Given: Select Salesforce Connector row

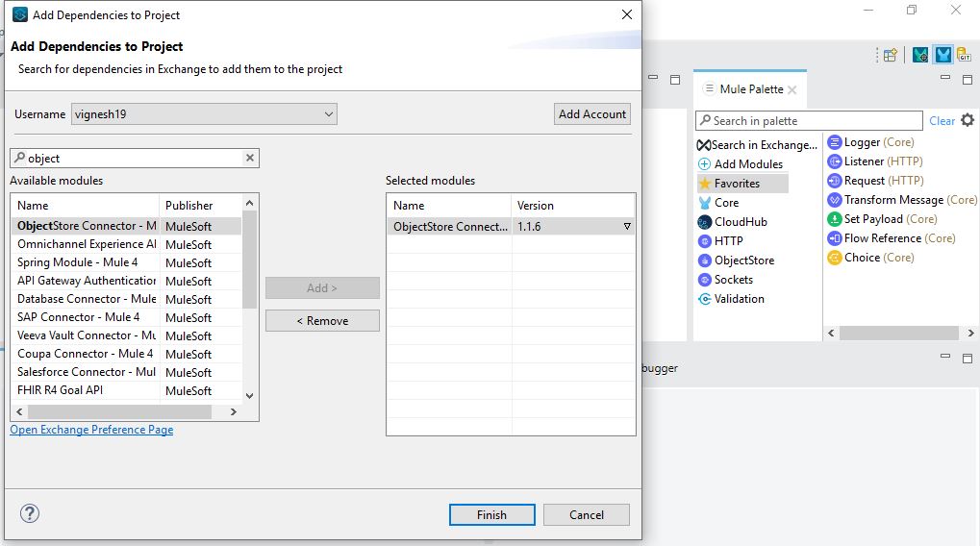Looking at the screenshot, I should pos(126,372).
